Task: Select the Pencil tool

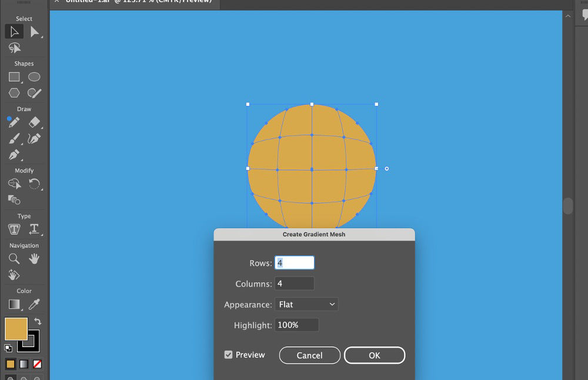Action: coord(14,122)
